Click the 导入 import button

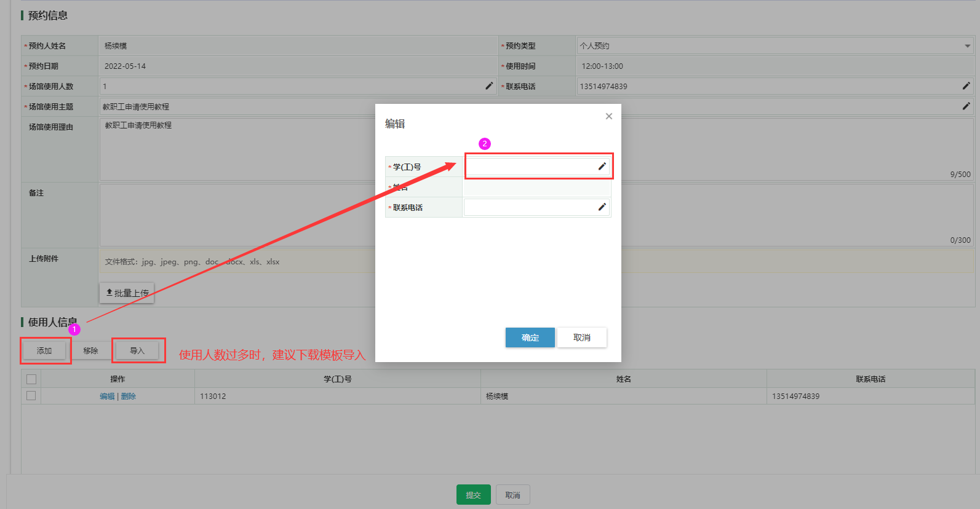tap(137, 351)
